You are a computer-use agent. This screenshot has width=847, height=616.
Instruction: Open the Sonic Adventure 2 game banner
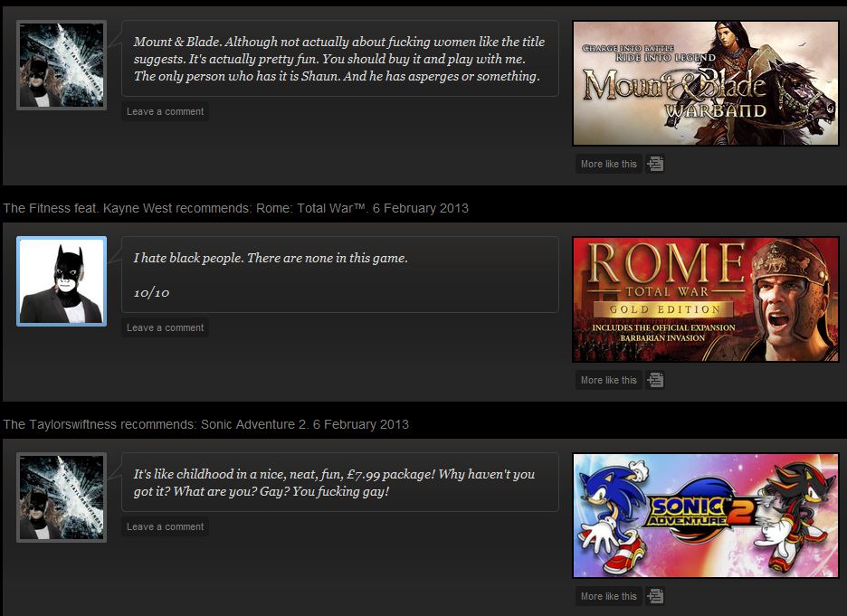tap(706, 515)
